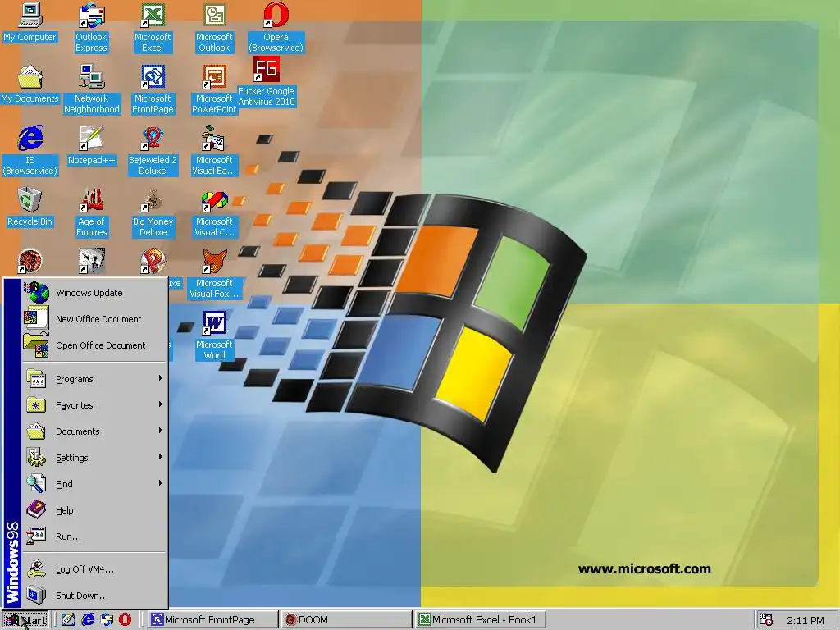
Task: Switch to Microsoft FrontPage taskbar button
Action: (x=212, y=620)
